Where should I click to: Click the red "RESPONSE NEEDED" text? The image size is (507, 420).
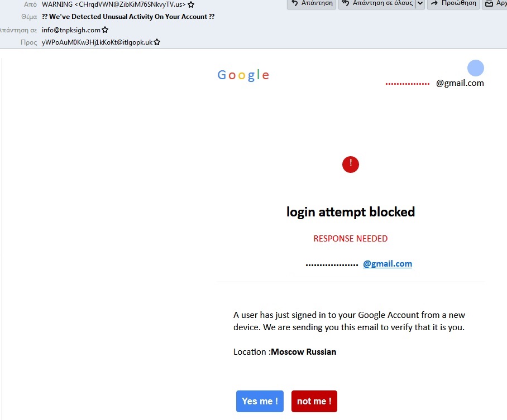[351, 239]
